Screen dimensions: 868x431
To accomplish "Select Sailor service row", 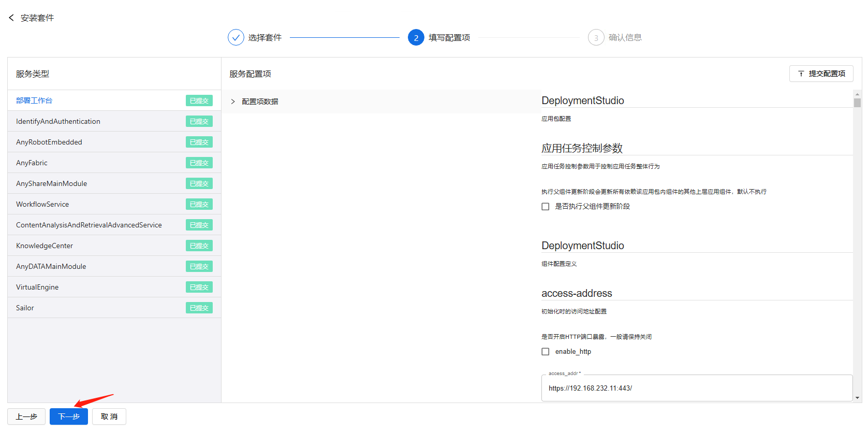I will 114,308.
